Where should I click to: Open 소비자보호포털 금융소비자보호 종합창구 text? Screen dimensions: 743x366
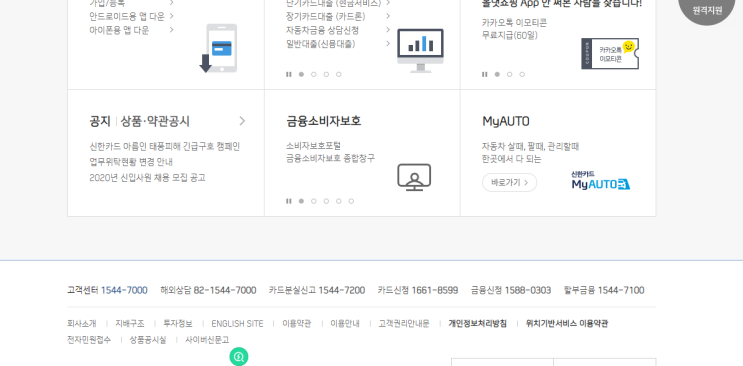pos(330,152)
